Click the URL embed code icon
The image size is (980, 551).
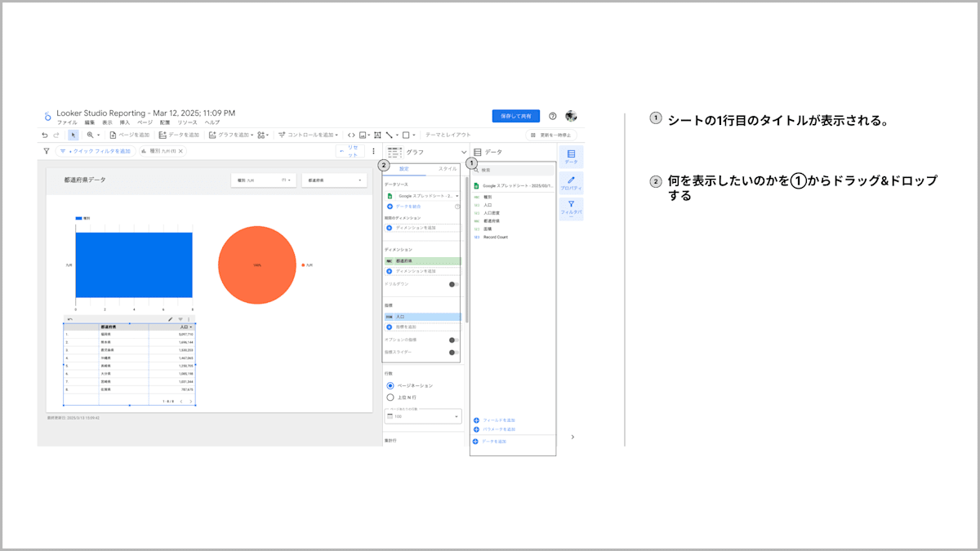pyautogui.click(x=351, y=135)
